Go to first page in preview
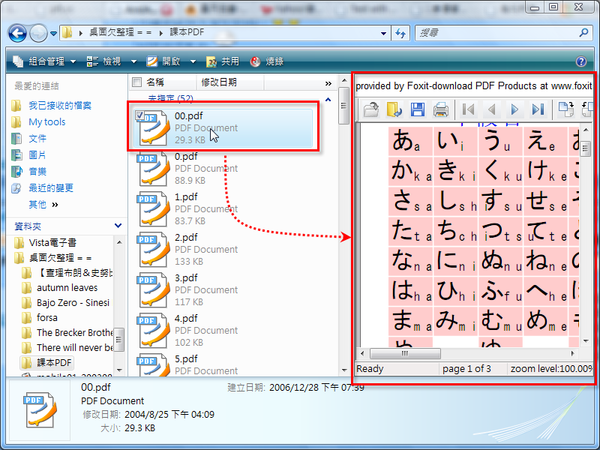The height and width of the screenshot is (450, 600). (x=468, y=110)
